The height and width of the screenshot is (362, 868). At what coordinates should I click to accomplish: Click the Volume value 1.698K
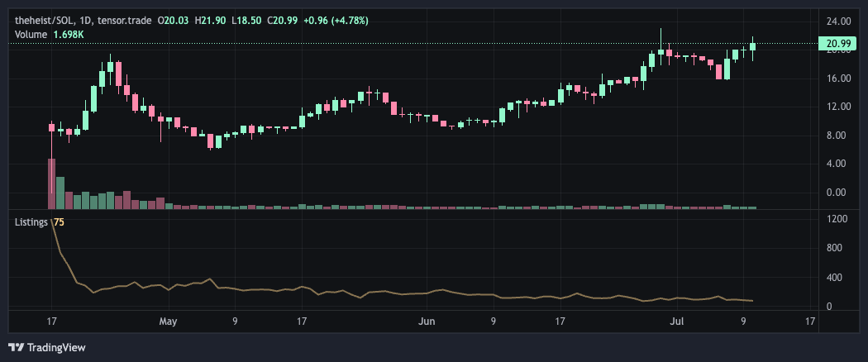pos(68,35)
